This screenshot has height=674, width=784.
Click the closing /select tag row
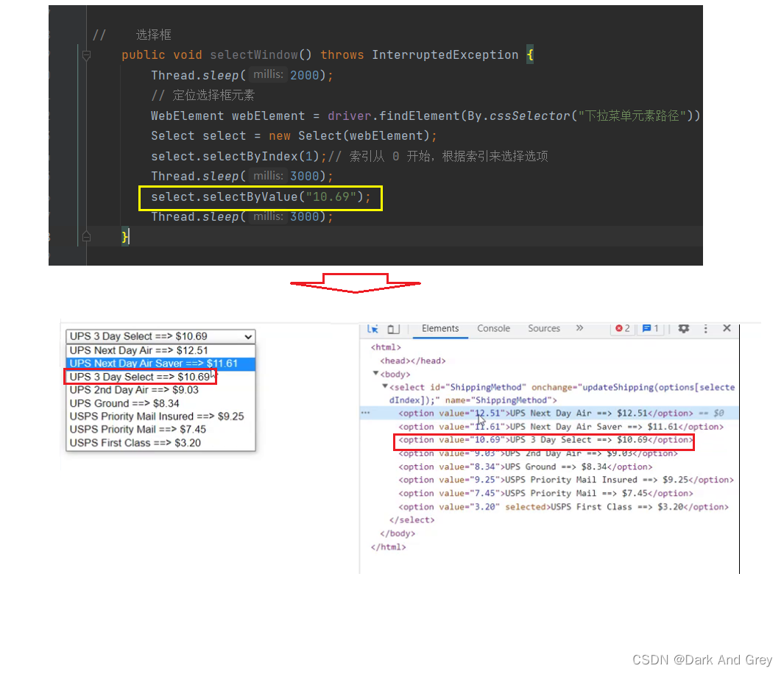[x=412, y=520]
